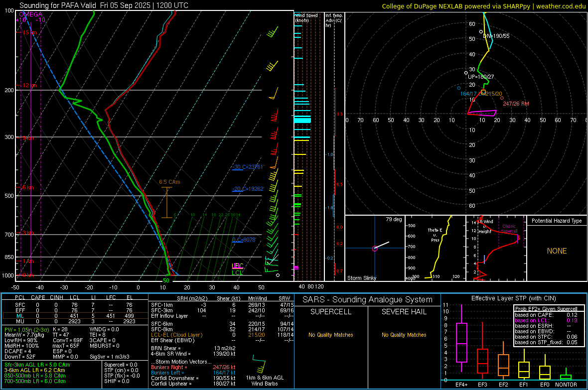
Task: Click the 'Bunkers Right =' storm motion row
Action: tap(193, 368)
